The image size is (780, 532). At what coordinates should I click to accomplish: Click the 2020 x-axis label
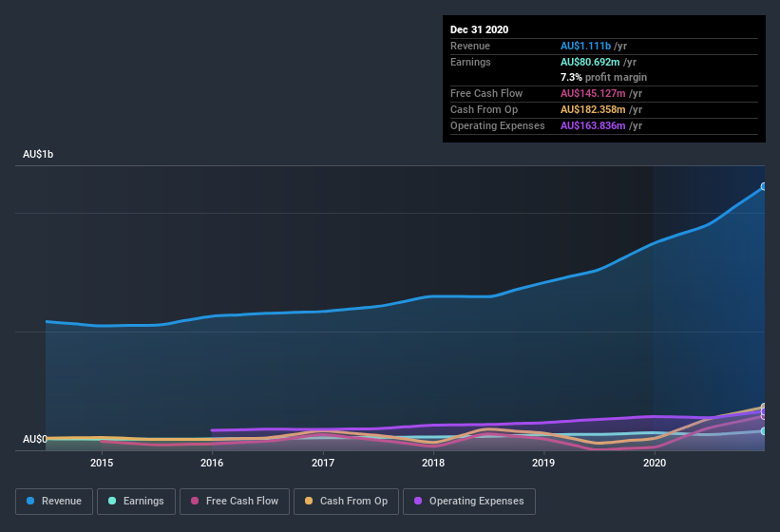655,463
